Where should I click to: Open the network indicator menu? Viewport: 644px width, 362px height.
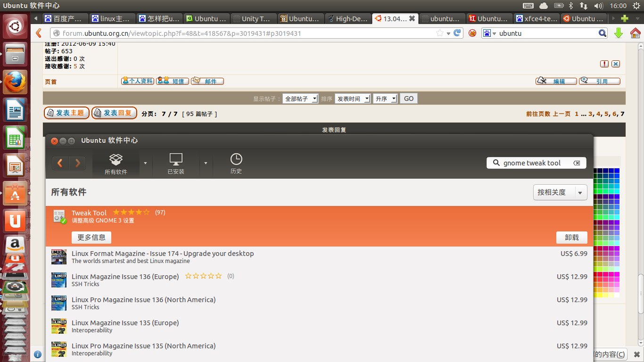(x=584, y=6)
